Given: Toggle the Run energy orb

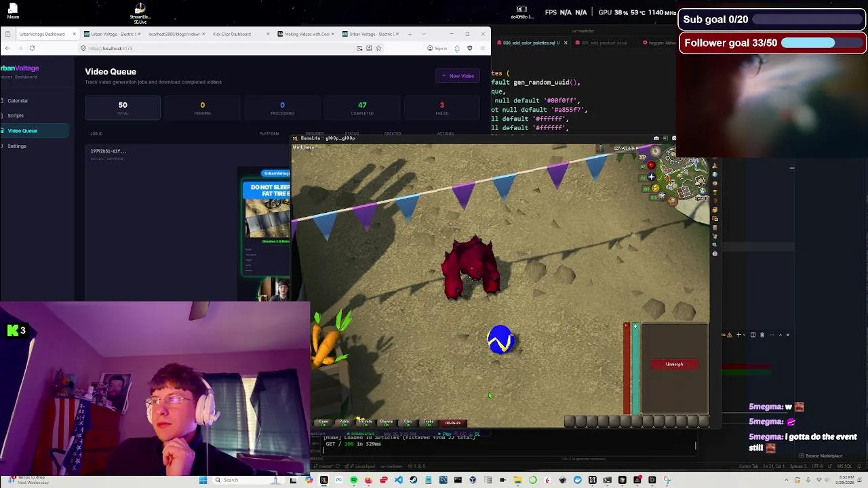Looking at the screenshot, I should click(655, 188).
